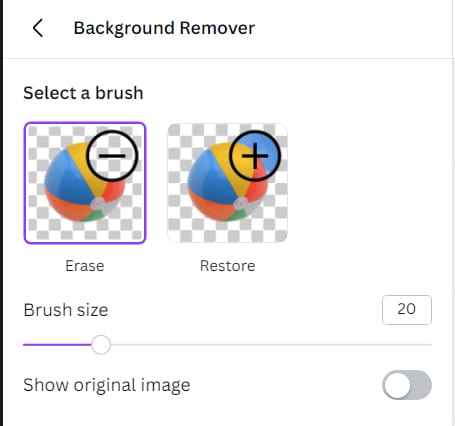Screen dimensions: 455x426
Task: Click the Erase label
Action: [x=85, y=266]
